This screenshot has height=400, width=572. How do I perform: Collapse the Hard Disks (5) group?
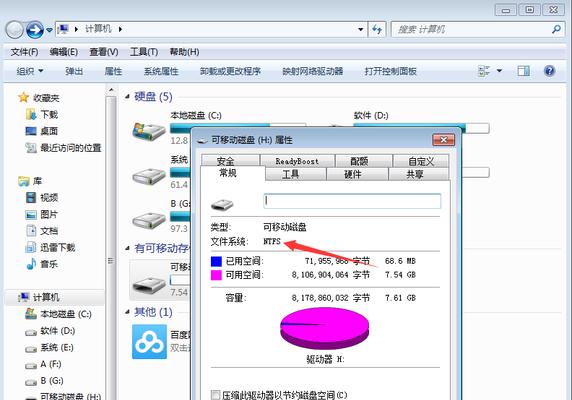point(127,97)
